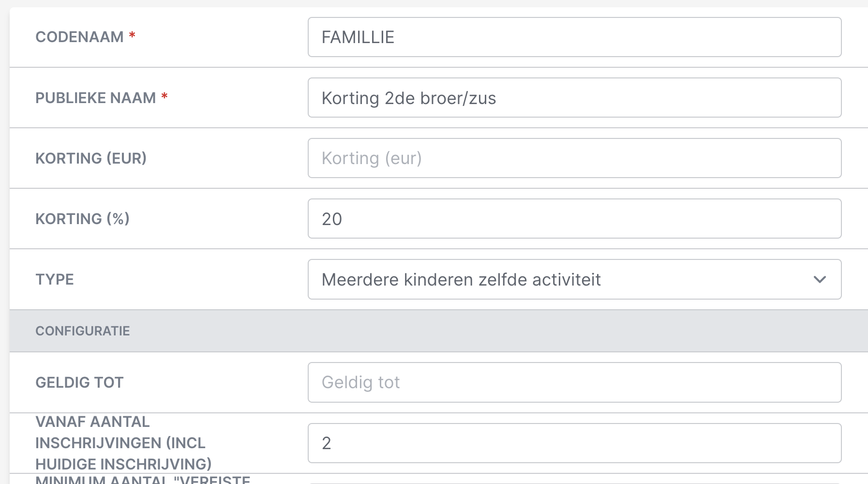Viewport: 868px width, 484px height.
Task: Click the CODENAAM label text
Action: [79, 37]
